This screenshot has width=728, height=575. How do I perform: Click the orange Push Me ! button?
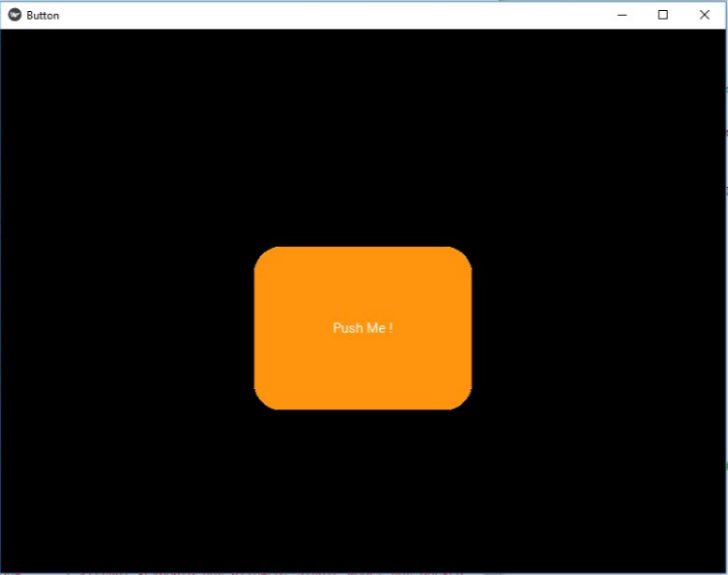(x=363, y=328)
